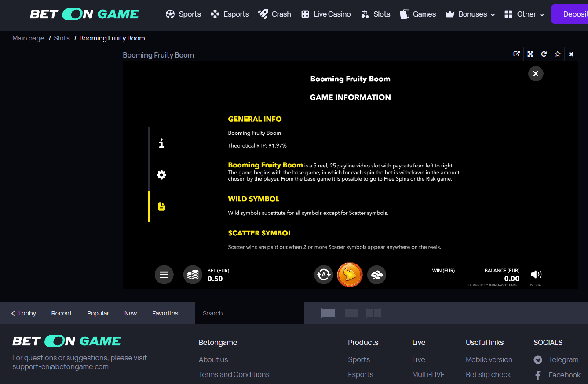The width and height of the screenshot is (588, 384).
Task: Add the game to favorites with the star
Action: point(558,54)
